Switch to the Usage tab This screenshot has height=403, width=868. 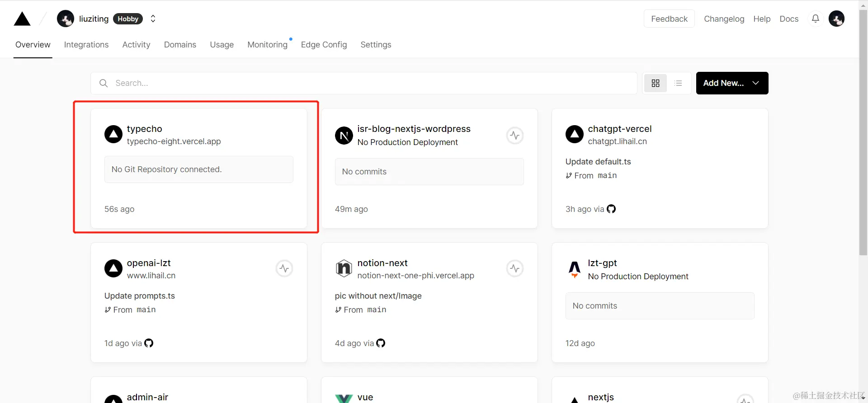pyautogui.click(x=222, y=45)
